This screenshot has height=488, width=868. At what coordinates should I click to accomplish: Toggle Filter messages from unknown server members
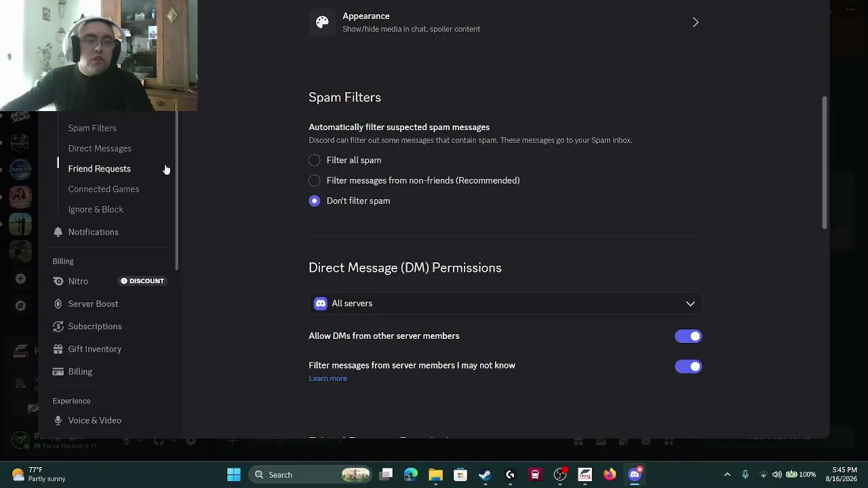688,367
